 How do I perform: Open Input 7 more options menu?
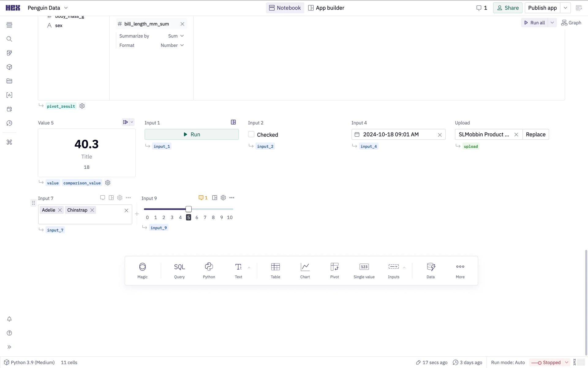128,198
